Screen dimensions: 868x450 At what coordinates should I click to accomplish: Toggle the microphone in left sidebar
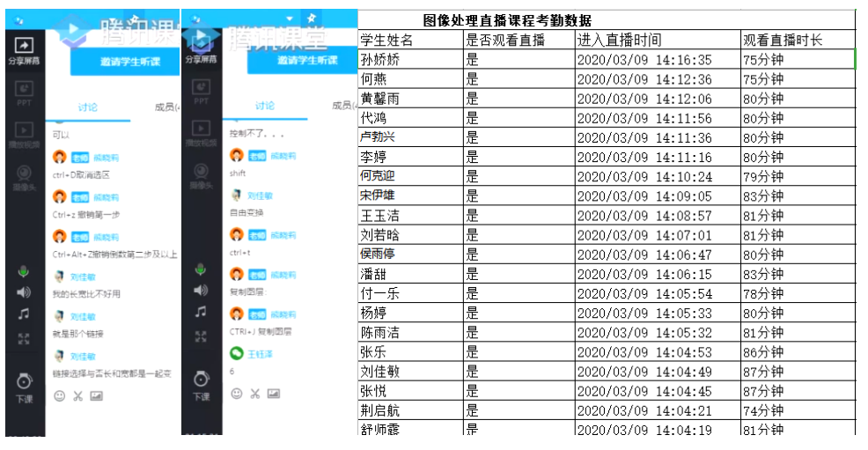click(24, 270)
